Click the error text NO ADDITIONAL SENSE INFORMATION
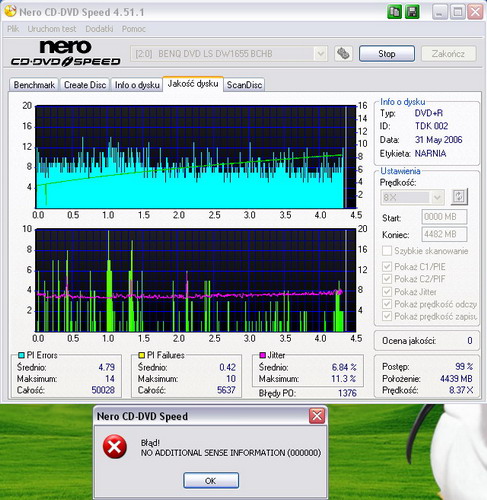Image resolution: width=487 pixels, height=500 pixels. pyautogui.click(x=231, y=453)
